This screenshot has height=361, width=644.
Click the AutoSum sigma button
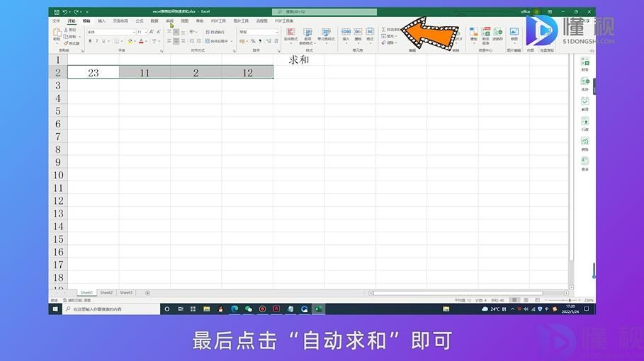click(390, 30)
